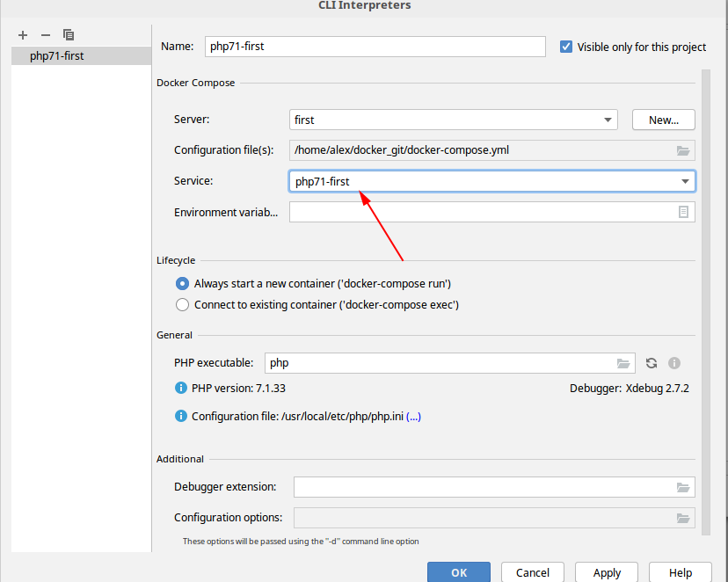Select php71-first in the interpreter list
728x582 pixels.
pyautogui.click(x=57, y=55)
